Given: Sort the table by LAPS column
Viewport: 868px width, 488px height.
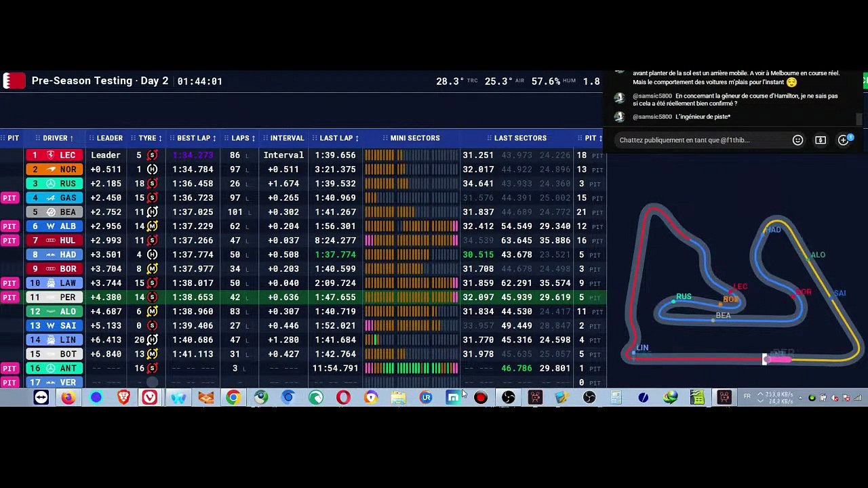Looking at the screenshot, I should click(x=240, y=138).
